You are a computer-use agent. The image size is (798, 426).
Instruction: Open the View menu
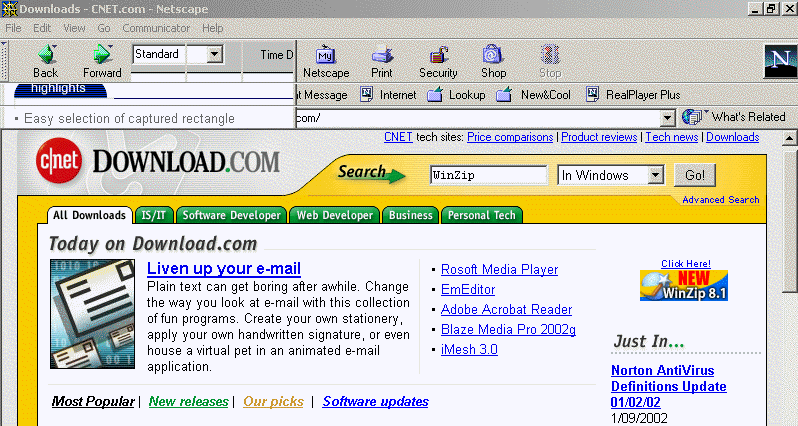click(74, 28)
